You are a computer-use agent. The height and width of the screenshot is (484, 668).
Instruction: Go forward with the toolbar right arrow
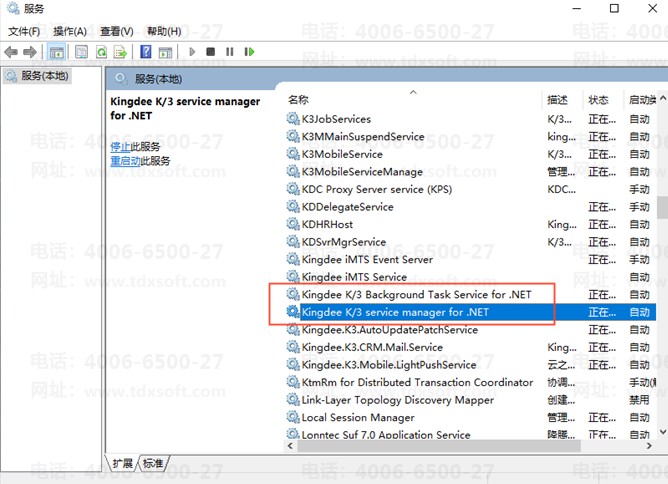(x=29, y=52)
